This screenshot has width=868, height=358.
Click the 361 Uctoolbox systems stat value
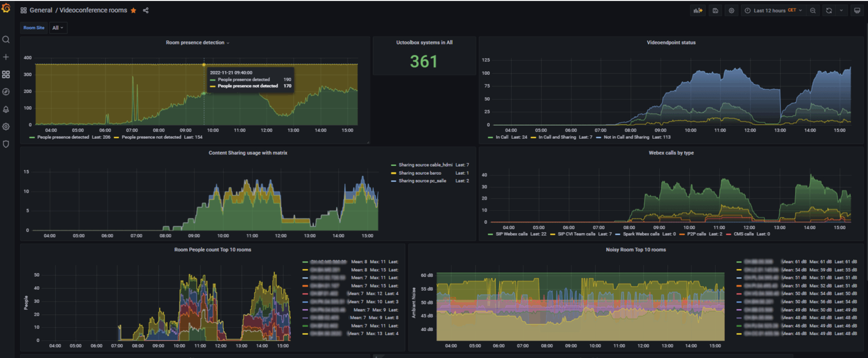[424, 62]
